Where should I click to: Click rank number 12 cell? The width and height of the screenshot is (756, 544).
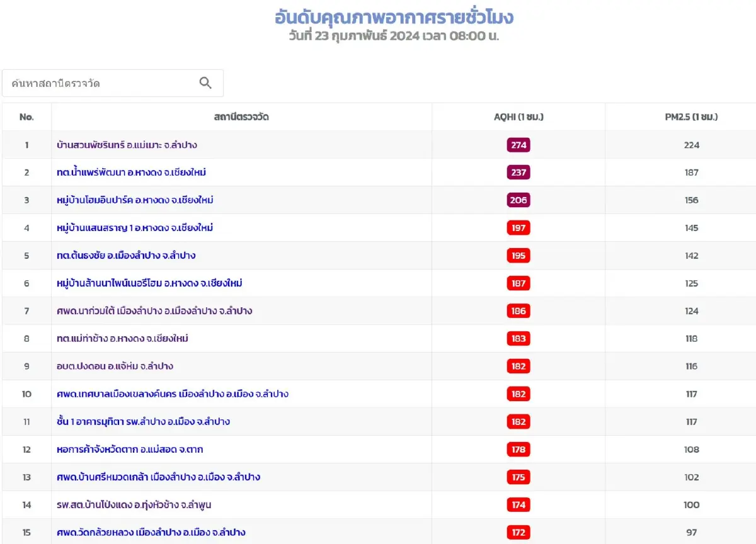pyautogui.click(x=26, y=450)
